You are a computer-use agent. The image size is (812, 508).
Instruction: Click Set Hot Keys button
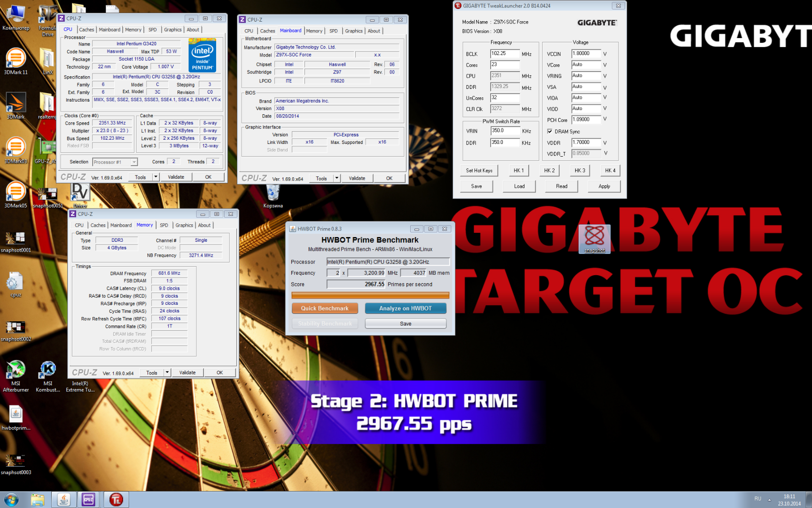pos(479,171)
